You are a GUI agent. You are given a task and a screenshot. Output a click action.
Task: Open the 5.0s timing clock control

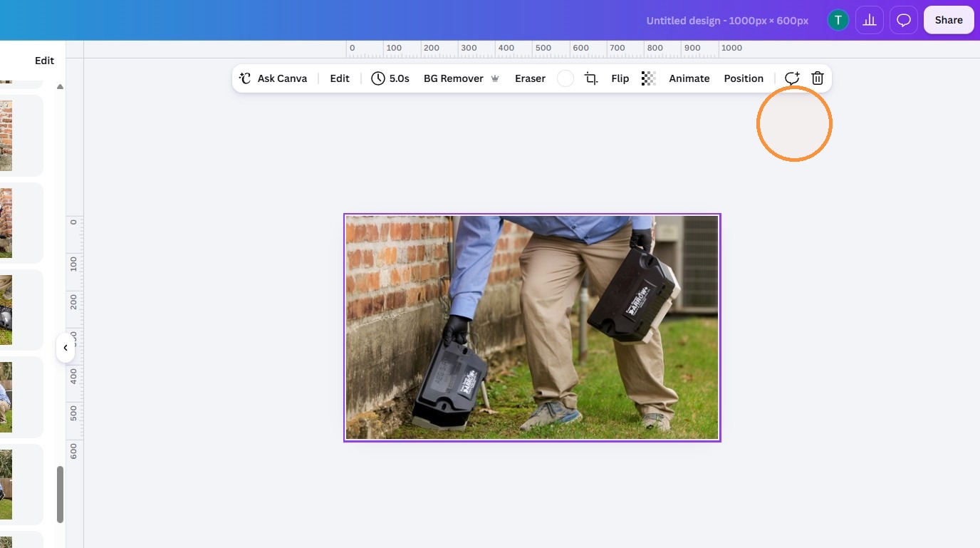(x=390, y=78)
